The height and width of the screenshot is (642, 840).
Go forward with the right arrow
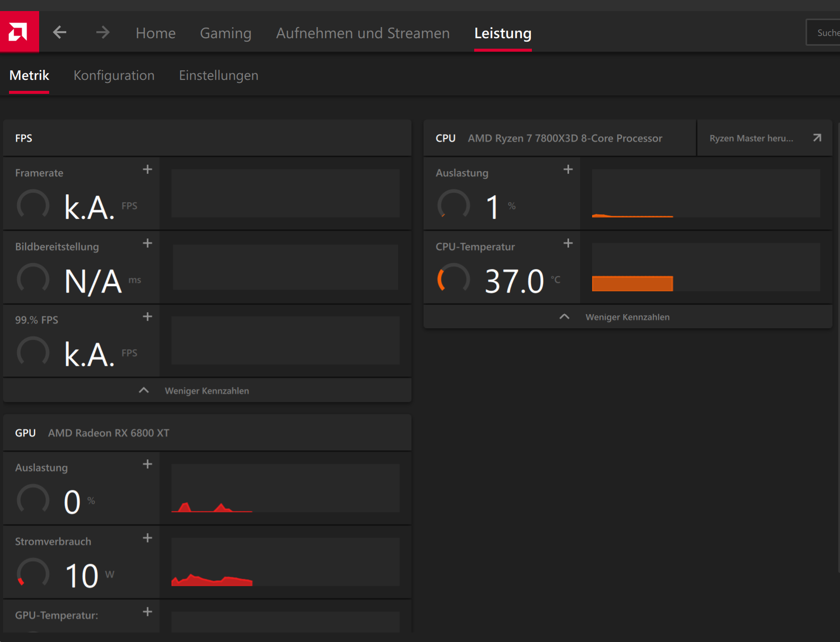point(103,33)
